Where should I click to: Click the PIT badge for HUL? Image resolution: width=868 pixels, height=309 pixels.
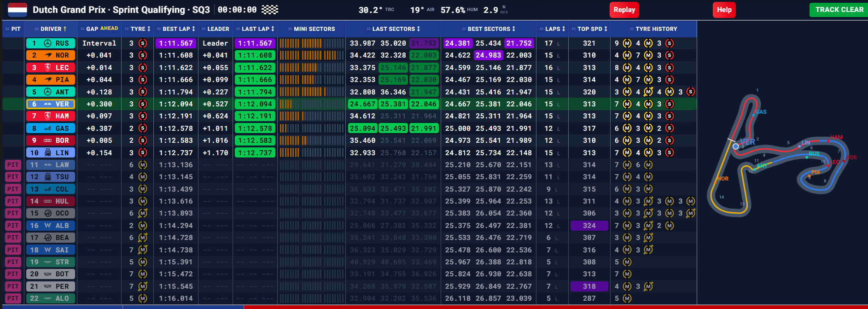[x=13, y=201]
